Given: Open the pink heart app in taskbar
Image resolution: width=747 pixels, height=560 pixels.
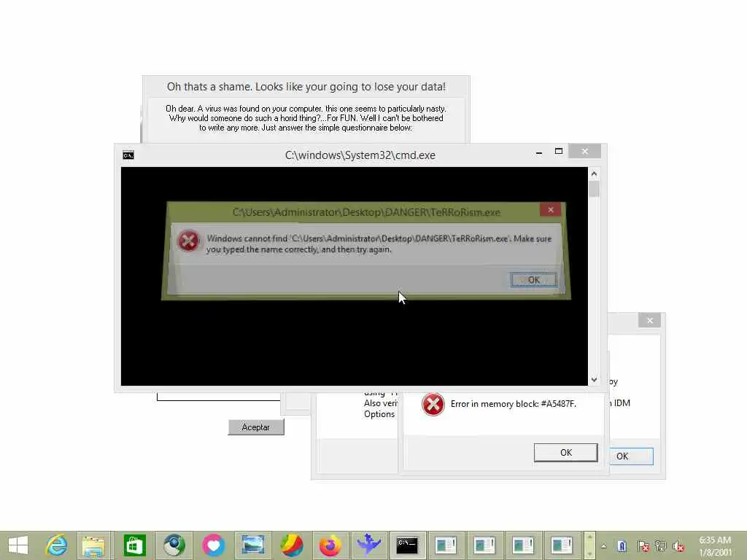Looking at the screenshot, I should 213,545.
